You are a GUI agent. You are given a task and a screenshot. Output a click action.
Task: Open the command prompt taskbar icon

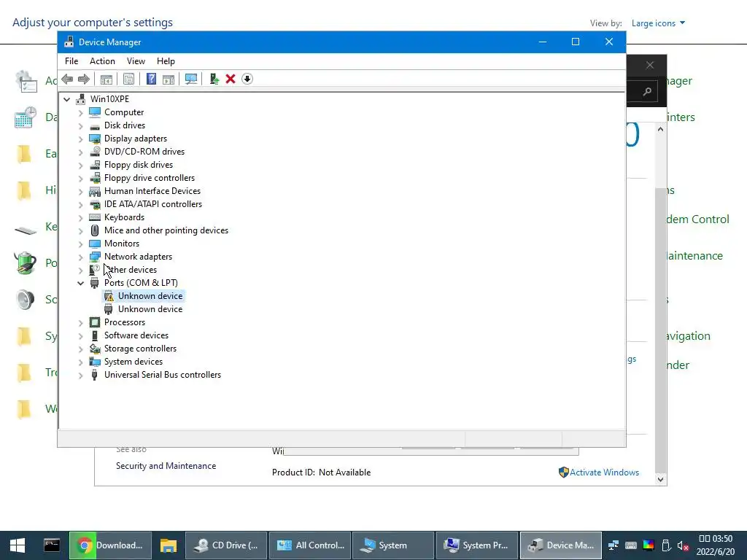[x=52, y=545]
